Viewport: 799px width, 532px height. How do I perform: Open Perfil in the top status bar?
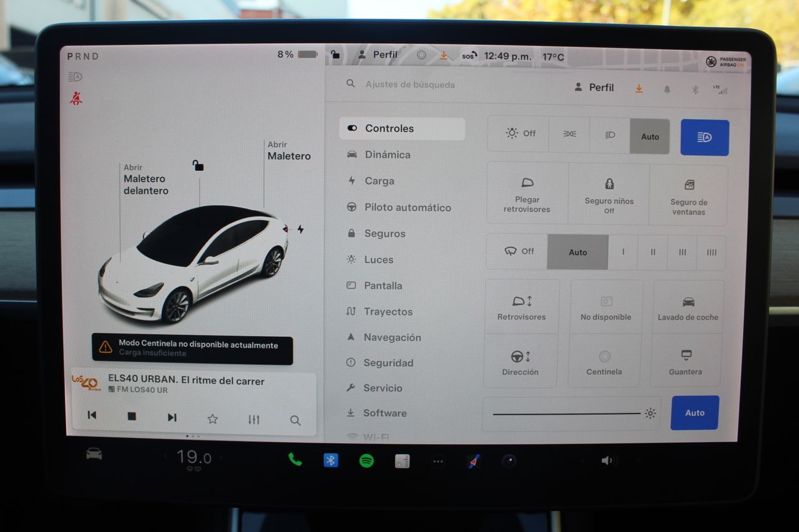(378, 54)
